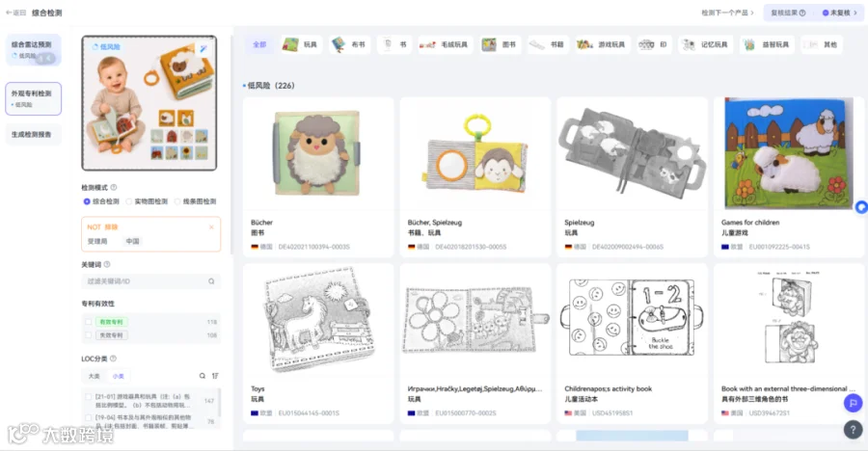Open 综合雷达预测 in left sidebar
Viewport: 868px width, 451px height.
[33, 50]
